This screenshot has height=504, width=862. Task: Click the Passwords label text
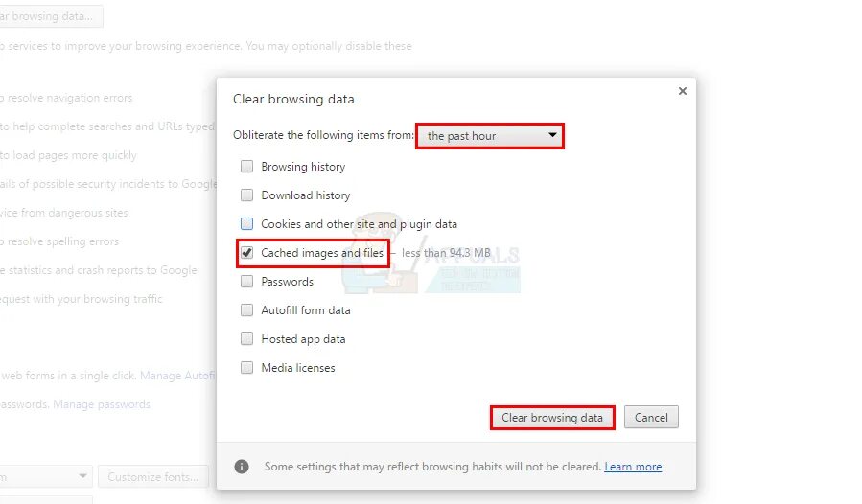tap(288, 282)
